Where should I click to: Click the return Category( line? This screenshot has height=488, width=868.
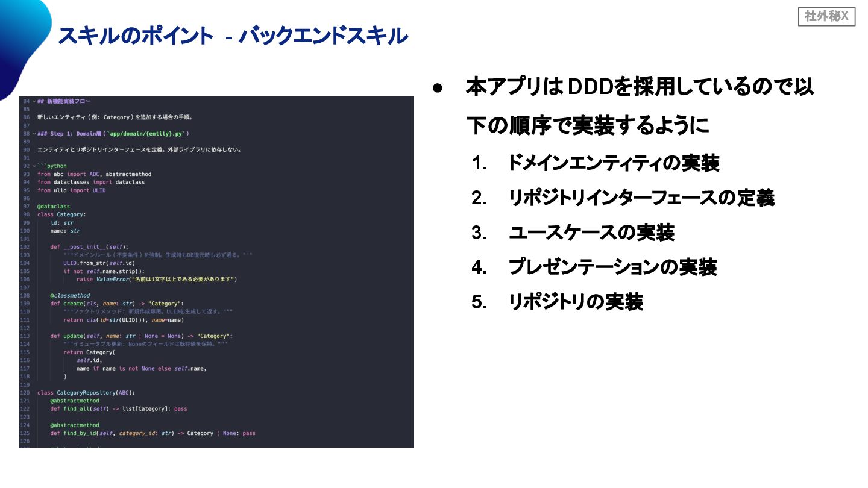[x=88, y=352]
